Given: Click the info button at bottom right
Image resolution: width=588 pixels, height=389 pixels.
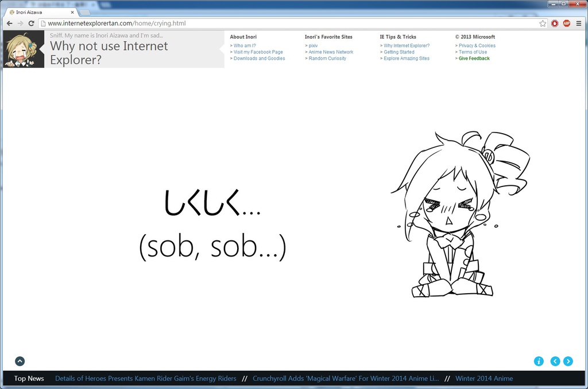Looking at the screenshot, I should (x=539, y=361).
